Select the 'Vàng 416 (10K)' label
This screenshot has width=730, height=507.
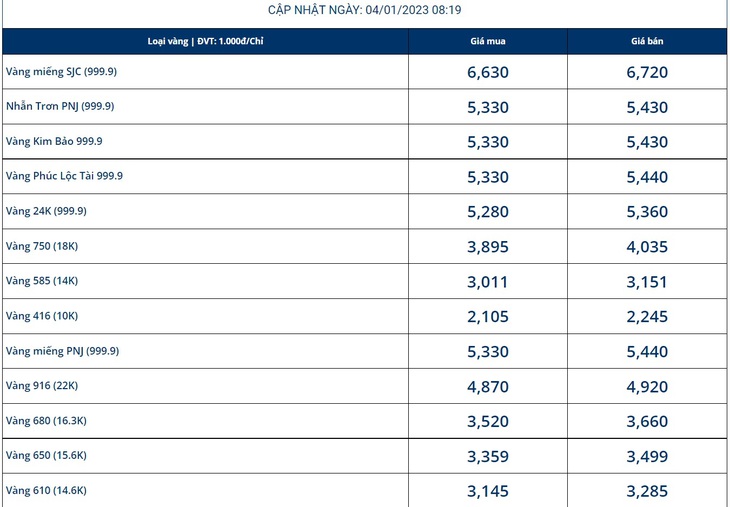point(42,316)
